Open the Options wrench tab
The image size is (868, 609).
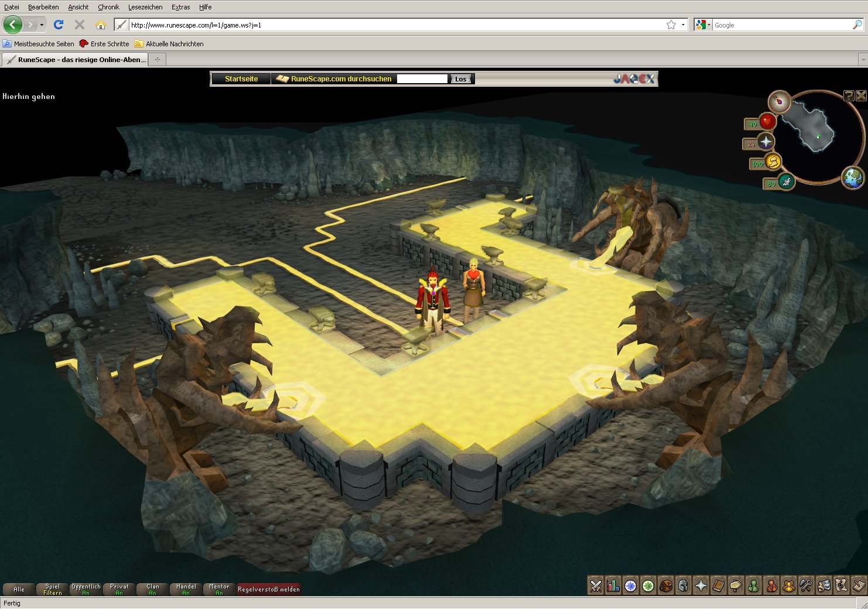coord(806,586)
